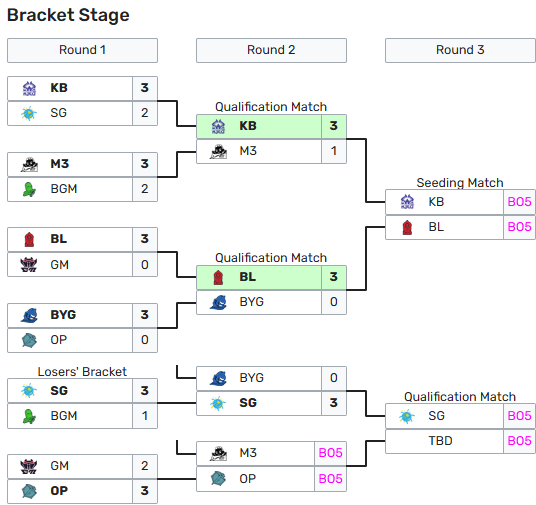Click bold OP winner name in Round 1

(x=59, y=491)
